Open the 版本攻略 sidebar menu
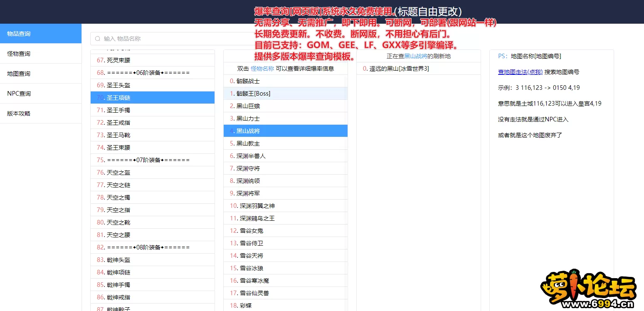This screenshot has height=311, width=644. pos(41,114)
